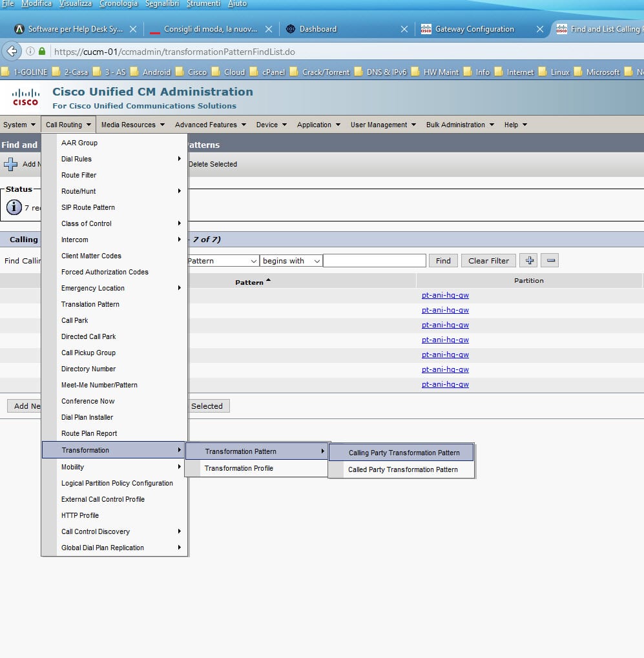Click the blue plus Add New icon
Screen dimensions: 644x658
[x=10, y=164]
